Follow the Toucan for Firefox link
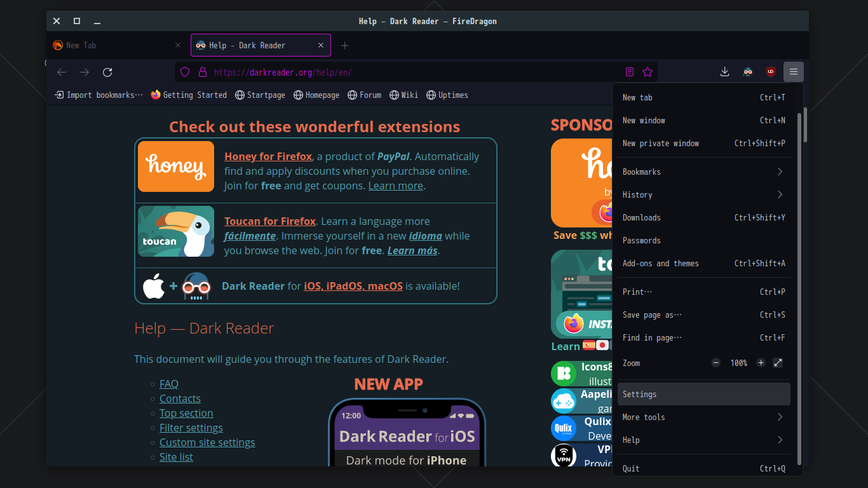 click(270, 221)
